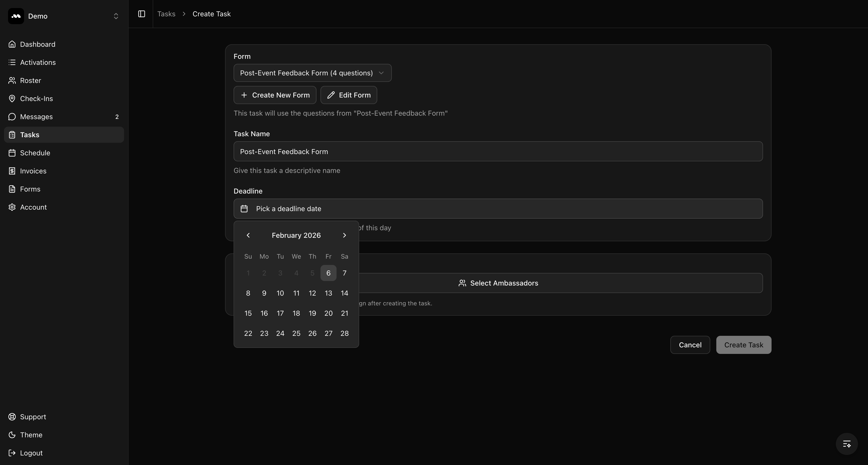Click the Logout icon

click(12, 453)
